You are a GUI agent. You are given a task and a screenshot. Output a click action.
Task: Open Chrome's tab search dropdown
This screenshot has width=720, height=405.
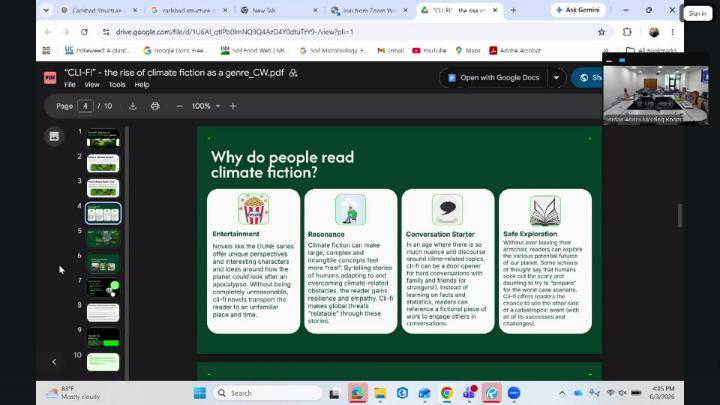tap(46, 10)
